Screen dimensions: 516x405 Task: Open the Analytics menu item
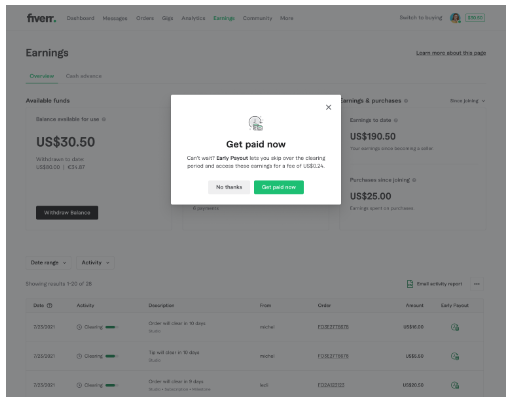pyautogui.click(x=193, y=18)
